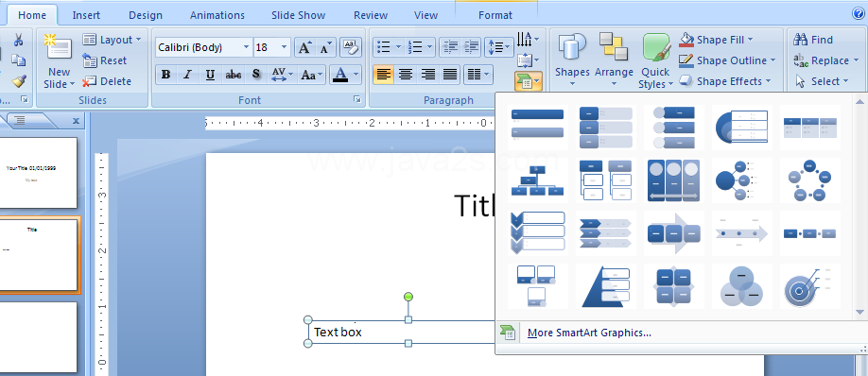Viewport: 868px width, 376px height.
Task: Toggle Underline formatting
Action: click(x=210, y=75)
